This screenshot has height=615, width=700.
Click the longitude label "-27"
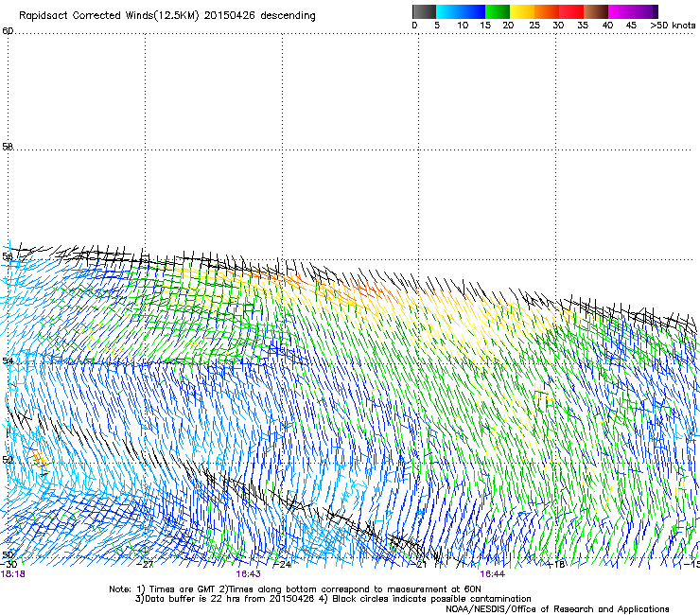pyautogui.click(x=145, y=565)
